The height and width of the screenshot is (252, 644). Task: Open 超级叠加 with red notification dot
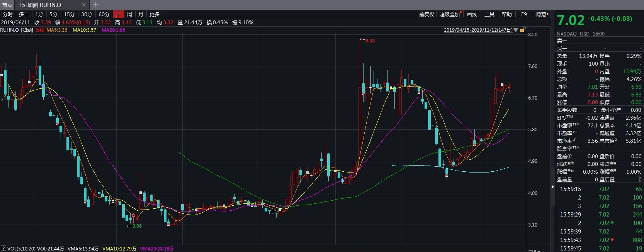(x=450, y=14)
